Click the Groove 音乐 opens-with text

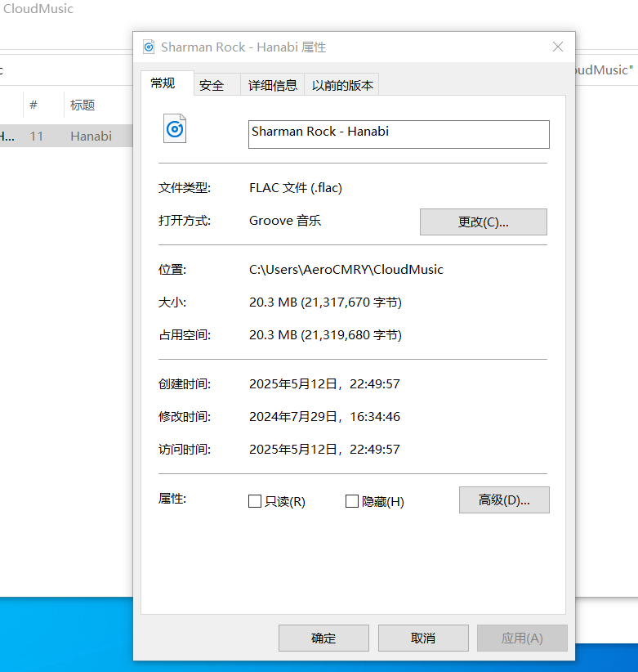pos(285,220)
